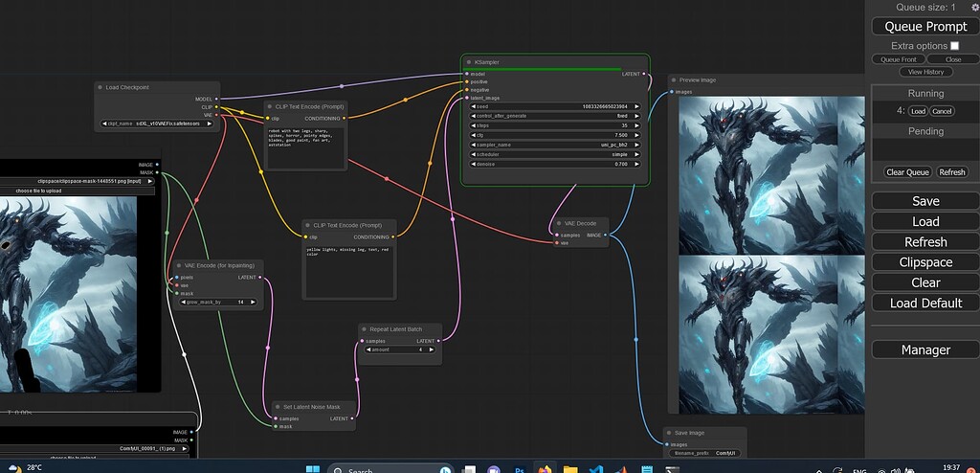Click the Repeat Latent Batch collapse dot
The height and width of the screenshot is (473, 980).
[x=365, y=328]
